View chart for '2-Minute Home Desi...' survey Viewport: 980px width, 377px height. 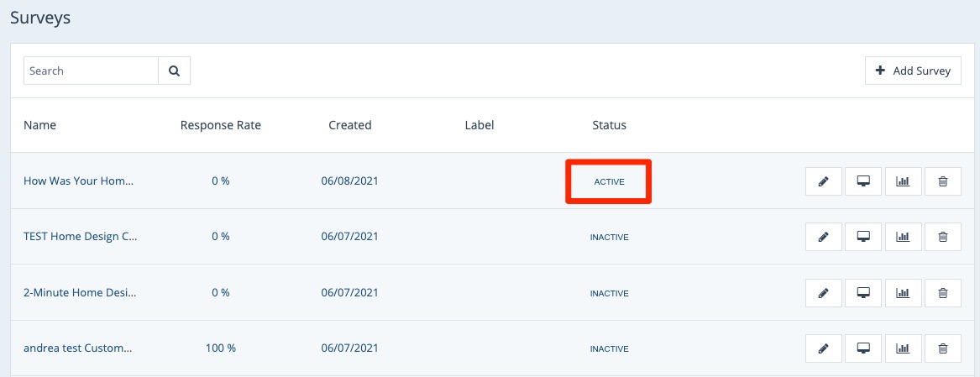(903, 293)
